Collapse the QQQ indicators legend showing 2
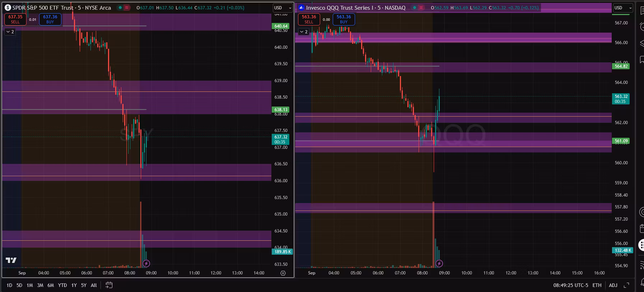644x292 pixels. [304, 32]
